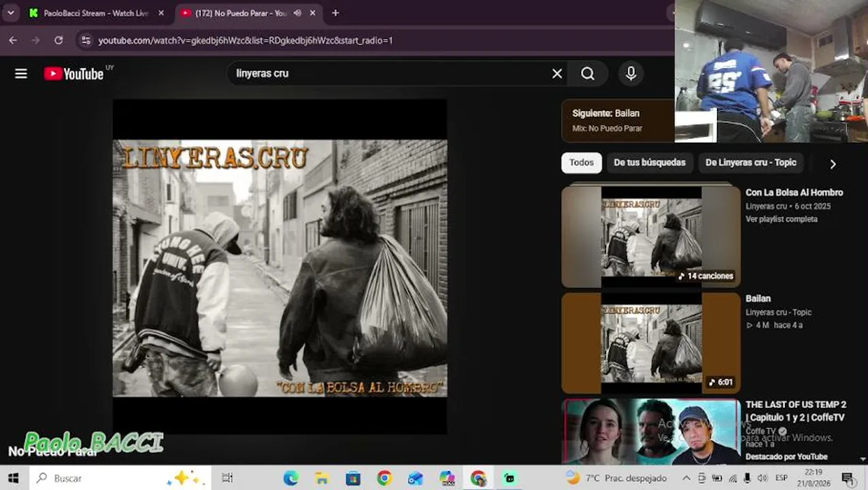
Task: Open the Bailan video thumbnail
Action: click(x=651, y=343)
